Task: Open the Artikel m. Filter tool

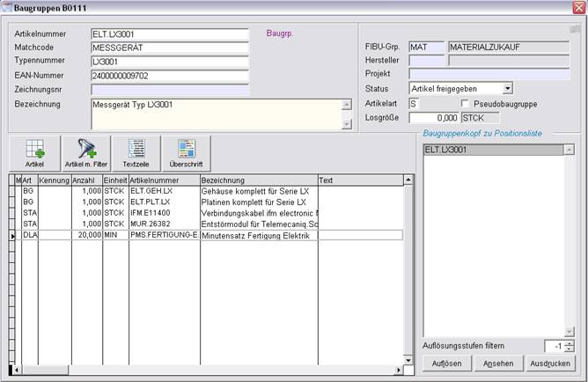Action: (x=85, y=153)
